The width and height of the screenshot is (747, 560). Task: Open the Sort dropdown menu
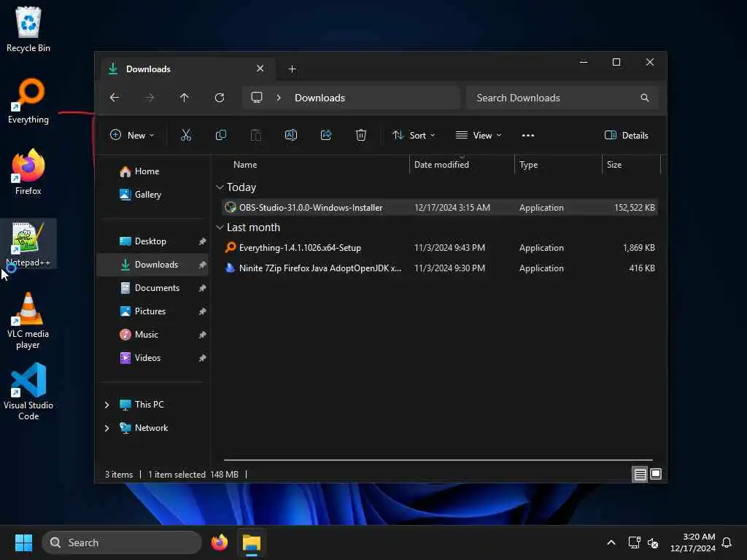414,135
